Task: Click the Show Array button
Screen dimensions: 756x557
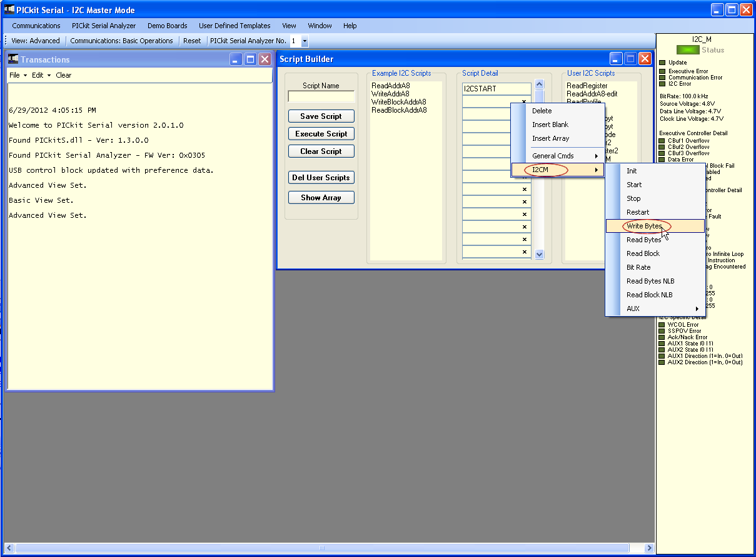Action: [321, 198]
